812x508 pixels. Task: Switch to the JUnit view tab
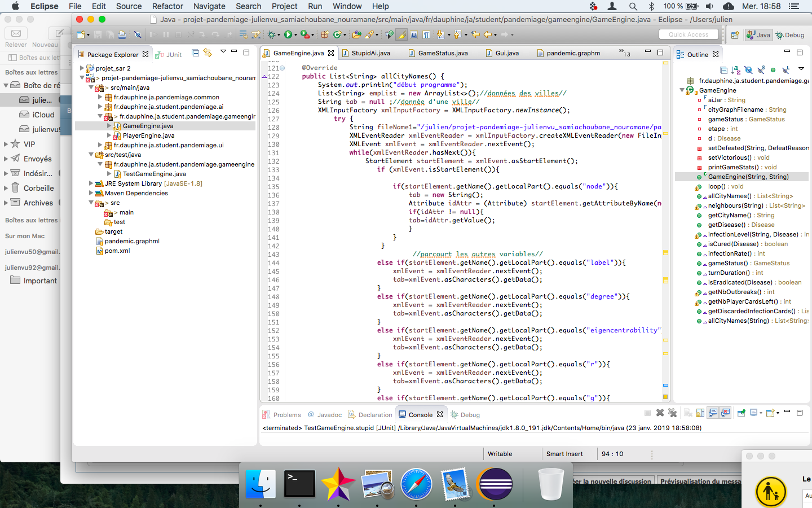[169, 55]
